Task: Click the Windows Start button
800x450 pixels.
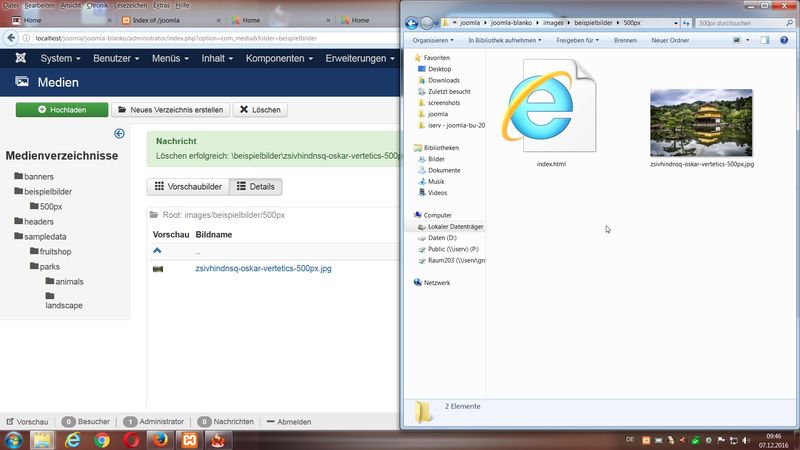Action: tap(13, 440)
